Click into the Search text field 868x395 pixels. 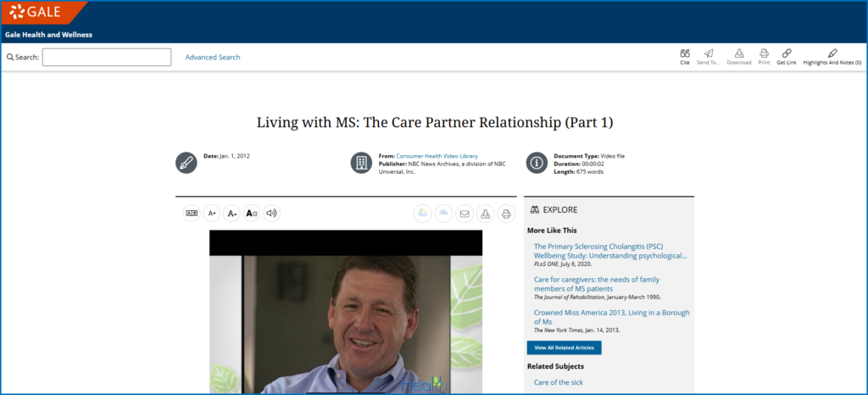click(107, 58)
